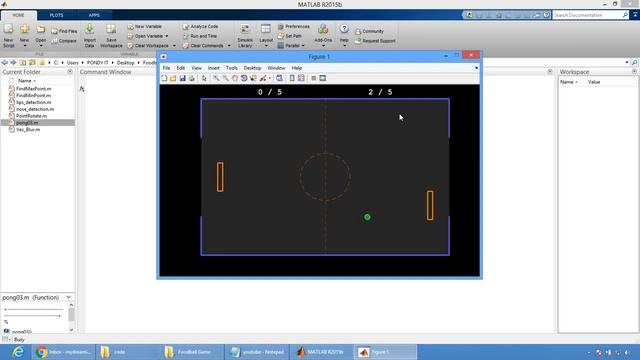Image resolution: width=640 pixels, height=360 pixels.
Task: Click the Link Plot icon
Action: pos(279,78)
